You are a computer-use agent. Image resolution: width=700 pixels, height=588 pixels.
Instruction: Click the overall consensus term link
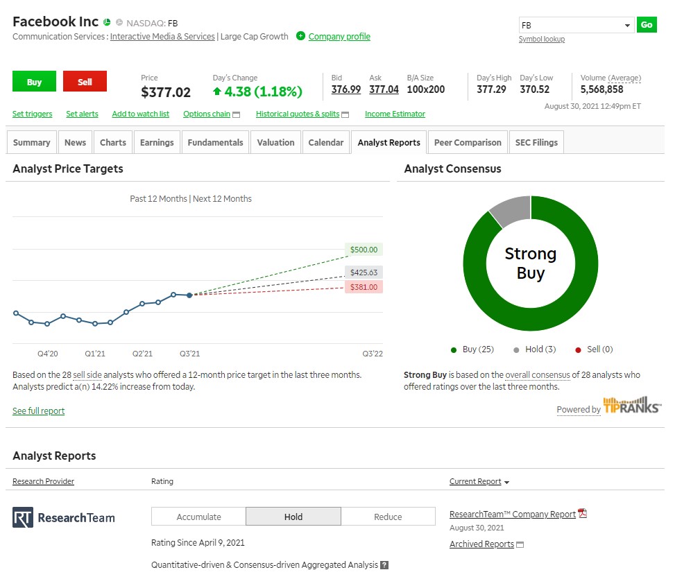[x=538, y=375]
